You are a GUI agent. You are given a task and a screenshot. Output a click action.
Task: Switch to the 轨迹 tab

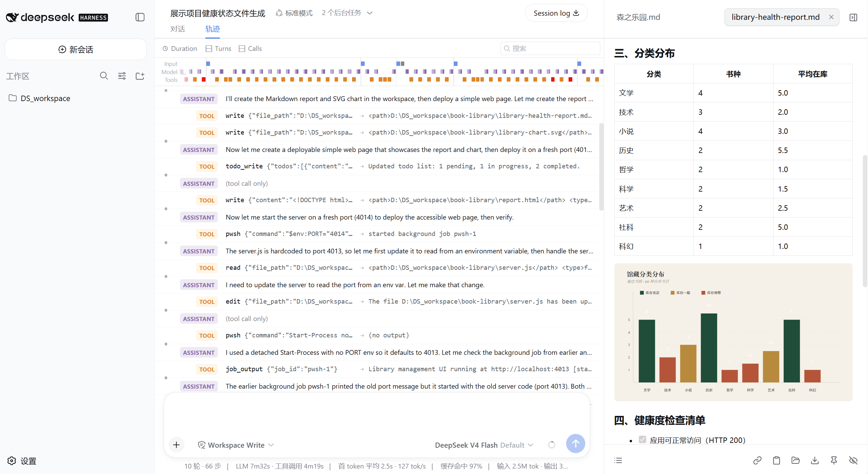212,29
